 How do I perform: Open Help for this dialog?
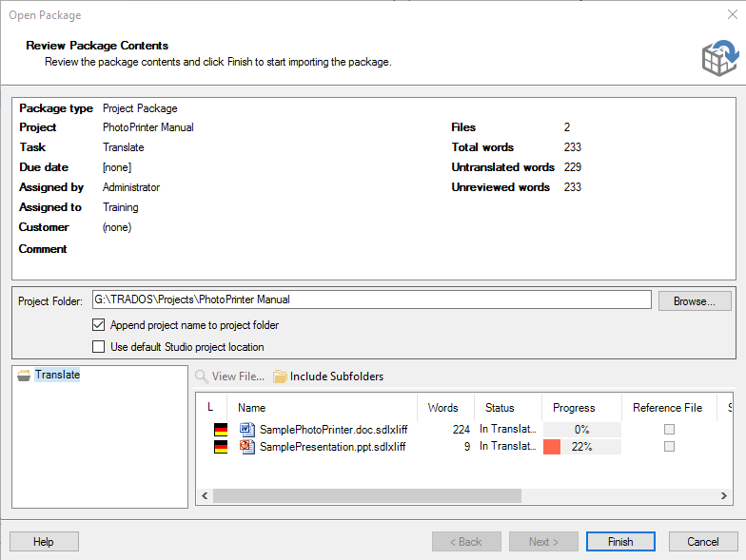(44, 542)
